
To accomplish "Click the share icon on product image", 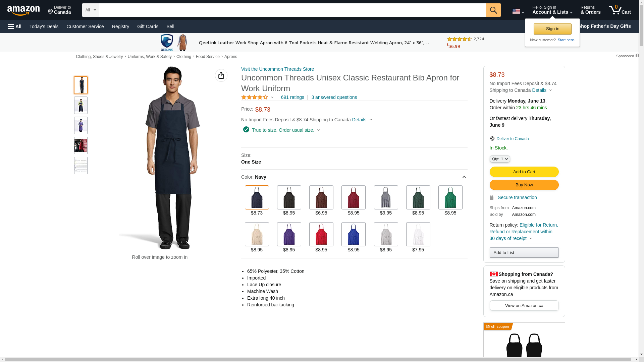I will (221, 75).
